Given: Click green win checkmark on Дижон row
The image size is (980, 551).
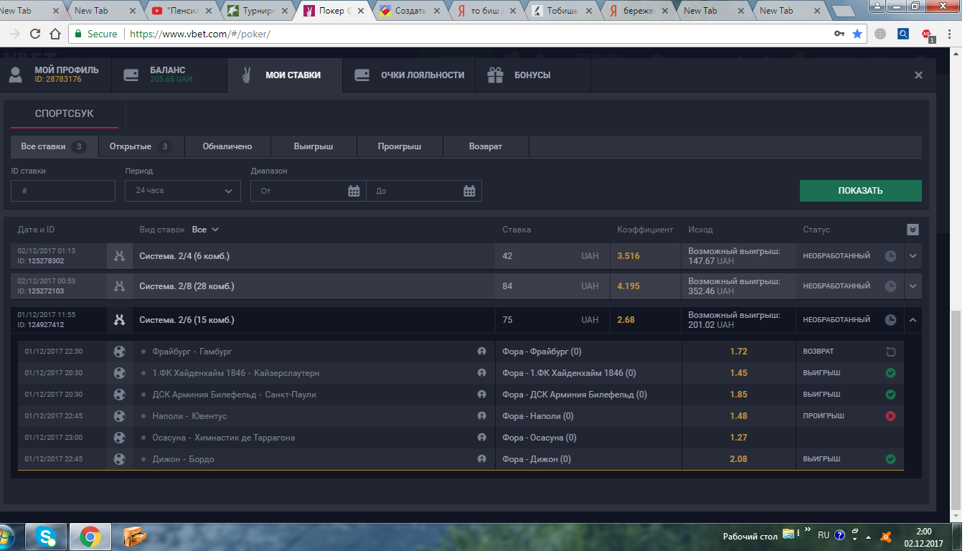Looking at the screenshot, I should tap(890, 459).
